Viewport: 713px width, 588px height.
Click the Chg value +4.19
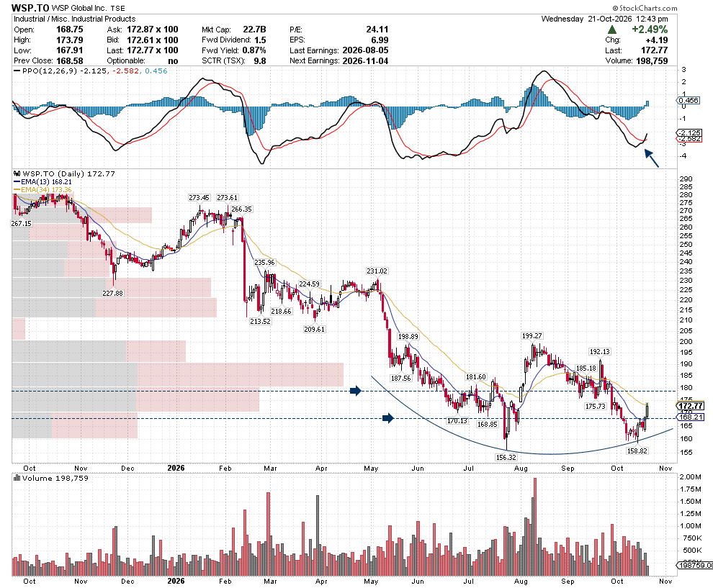(656, 40)
